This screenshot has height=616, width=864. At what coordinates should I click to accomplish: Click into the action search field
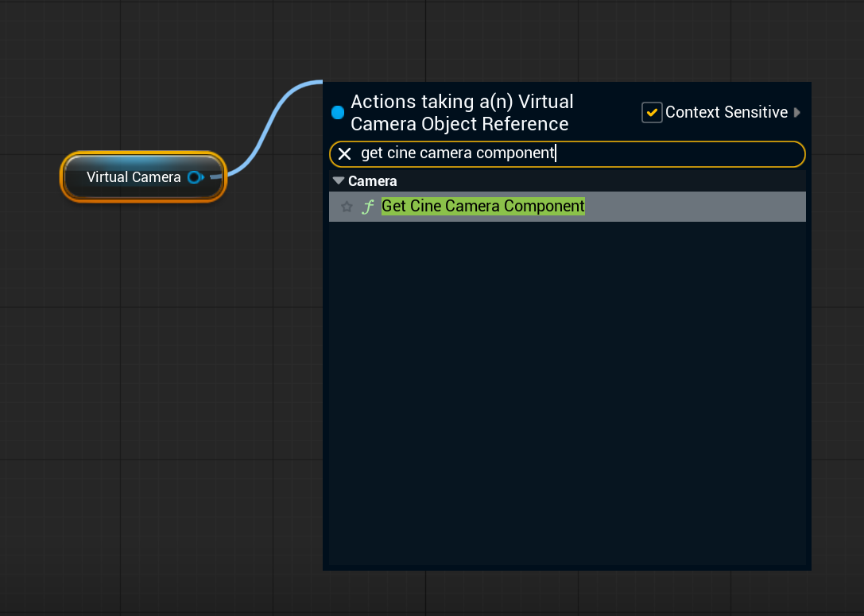tap(567, 153)
